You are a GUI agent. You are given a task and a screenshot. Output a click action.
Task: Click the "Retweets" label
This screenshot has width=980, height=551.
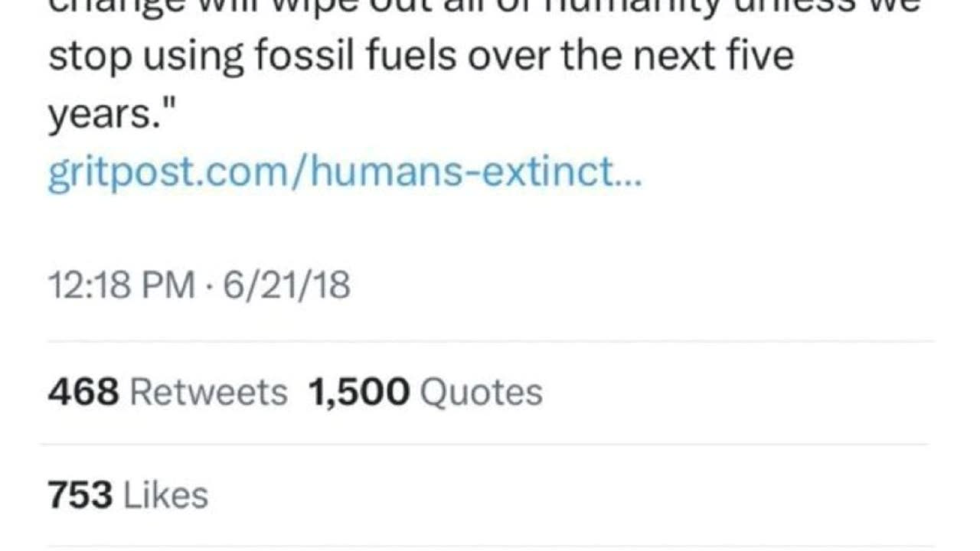pyautogui.click(x=208, y=393)
